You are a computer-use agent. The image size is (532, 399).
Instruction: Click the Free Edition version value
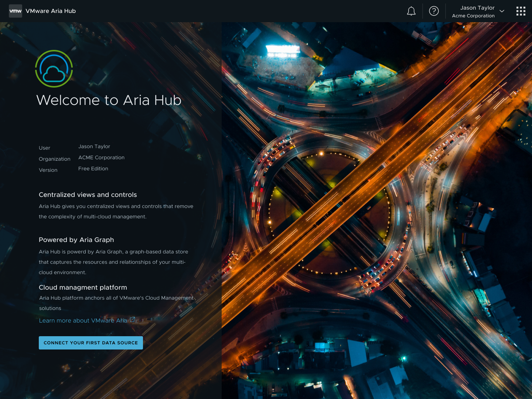93,169
